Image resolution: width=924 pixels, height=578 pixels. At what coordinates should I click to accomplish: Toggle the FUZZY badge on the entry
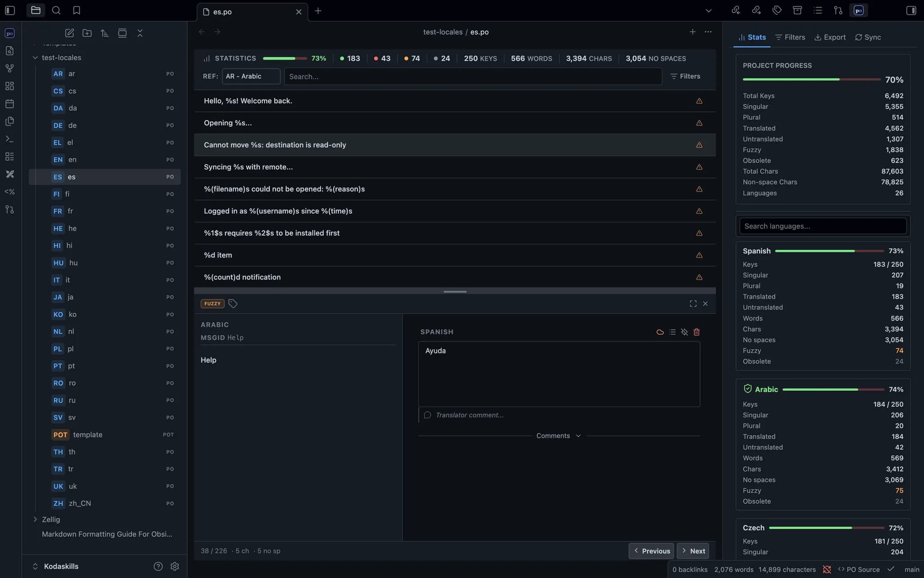pos(213,303)
